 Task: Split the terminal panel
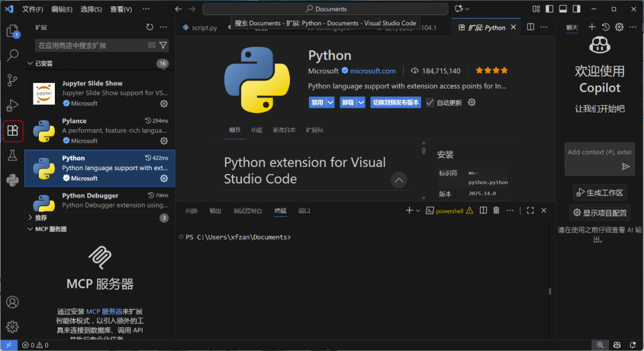pyautogui.click(x=484, y=210)
